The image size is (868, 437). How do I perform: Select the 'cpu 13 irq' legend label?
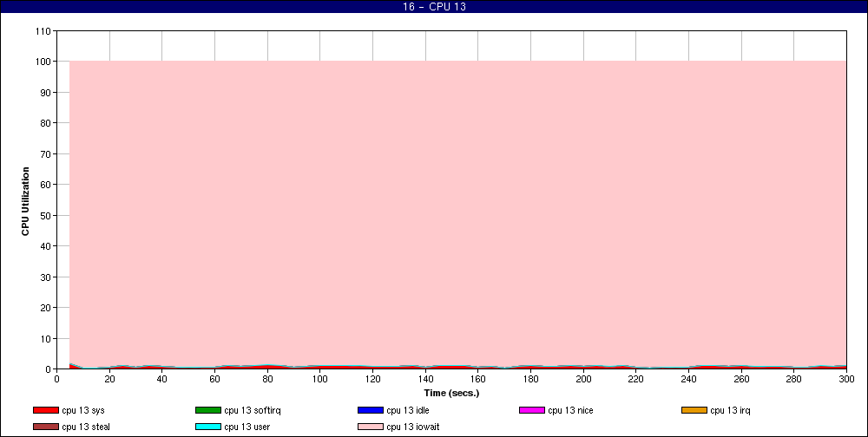coord(730,410)
